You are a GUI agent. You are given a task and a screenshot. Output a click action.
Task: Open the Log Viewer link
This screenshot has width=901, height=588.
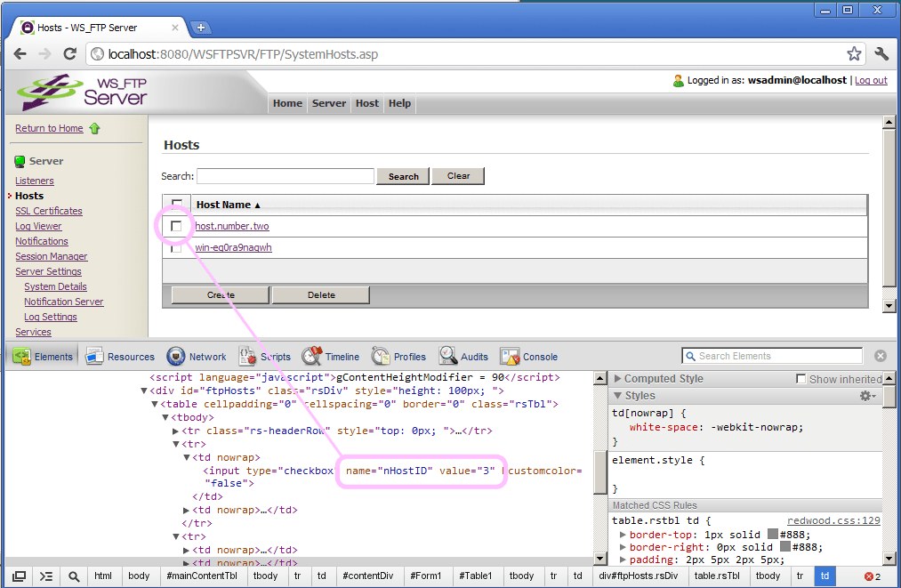38,227
